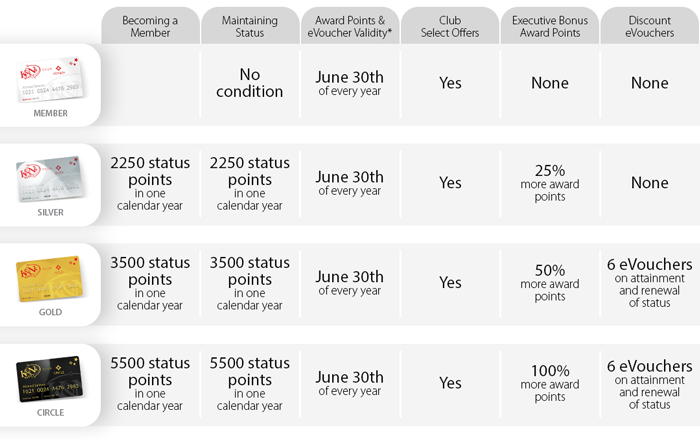Click Gold's 6 eVouchers cell
Viewport: 700px width, 440px height.
tap(649, 283)
